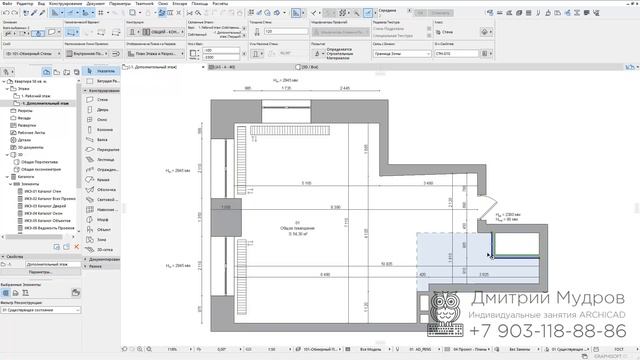Click the Undo arrow in toolbar
The width and height of the screenshot is (640, 360).
[x=6, y=13]
